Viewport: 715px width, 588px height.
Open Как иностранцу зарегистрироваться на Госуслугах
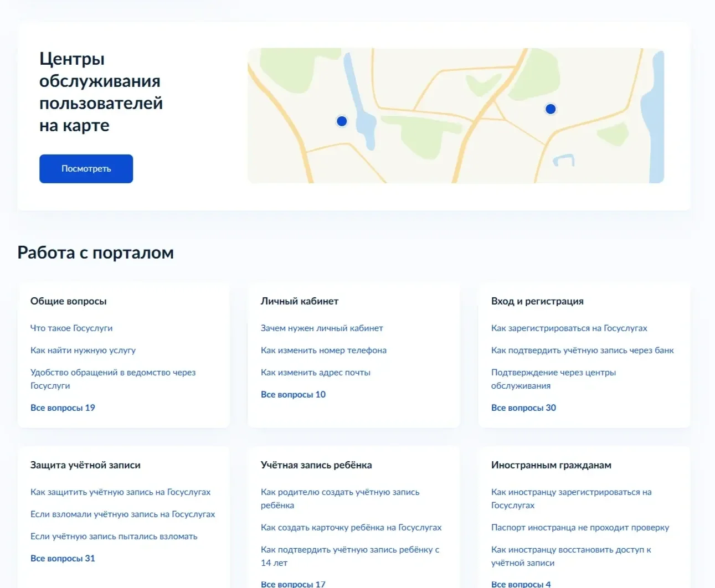(x=571, y=499)
